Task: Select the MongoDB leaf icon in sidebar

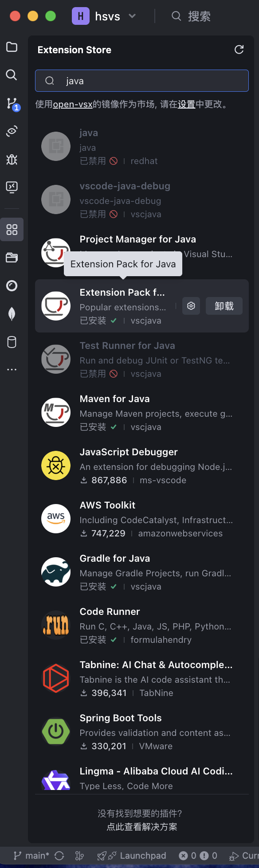Action: tap(12, 314)
